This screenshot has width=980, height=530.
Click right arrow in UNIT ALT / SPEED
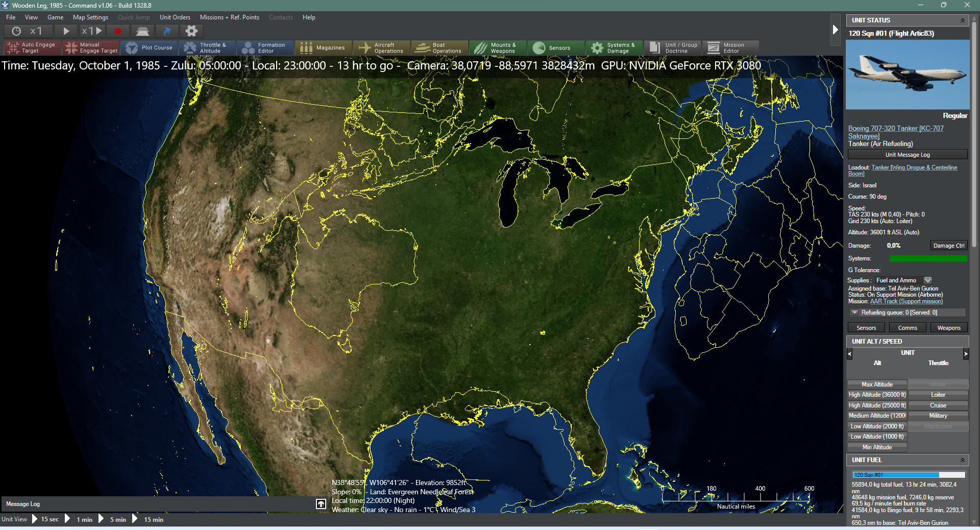pos(966,353)
